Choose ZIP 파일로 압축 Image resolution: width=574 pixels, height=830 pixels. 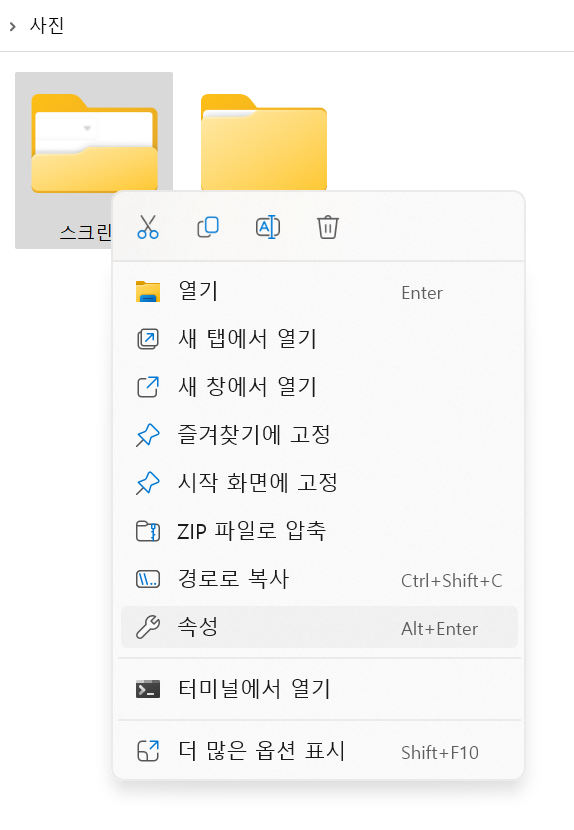(319, 531)
